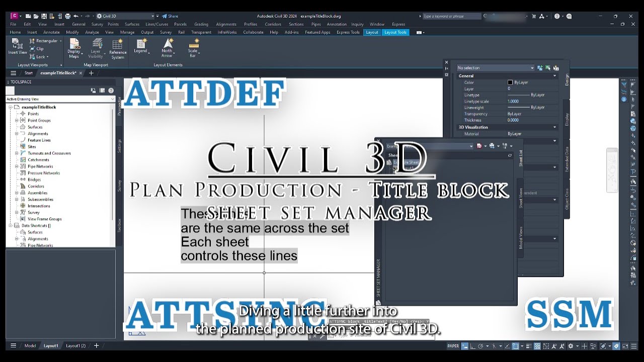Click the customization hamburger icon in status bar
Screen dimensions: 644x362
click(633, 346)
